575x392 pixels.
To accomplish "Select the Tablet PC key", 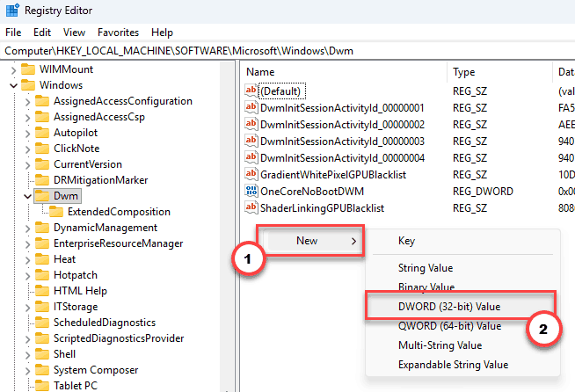I will (x=76, y=385).
